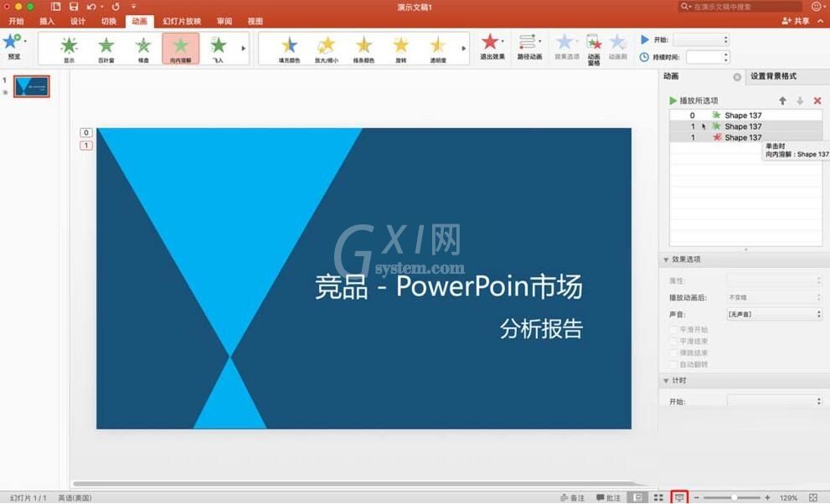Delete selected animation with red X

pyautogui.click(x=817, y=100)
